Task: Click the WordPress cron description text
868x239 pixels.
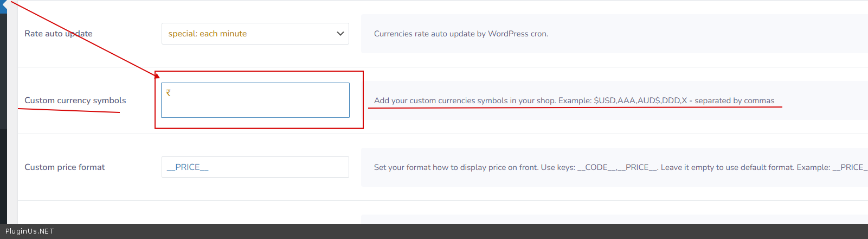Action: pyautogui.click(x=461, y=34)
